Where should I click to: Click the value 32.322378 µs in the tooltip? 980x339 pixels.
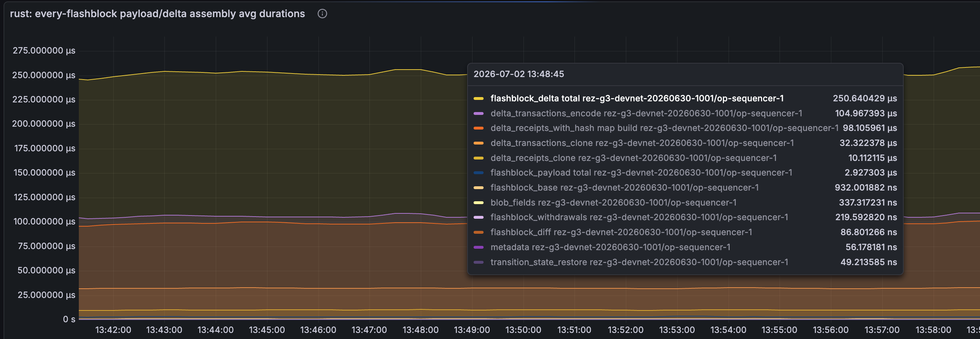pos(868,143)
